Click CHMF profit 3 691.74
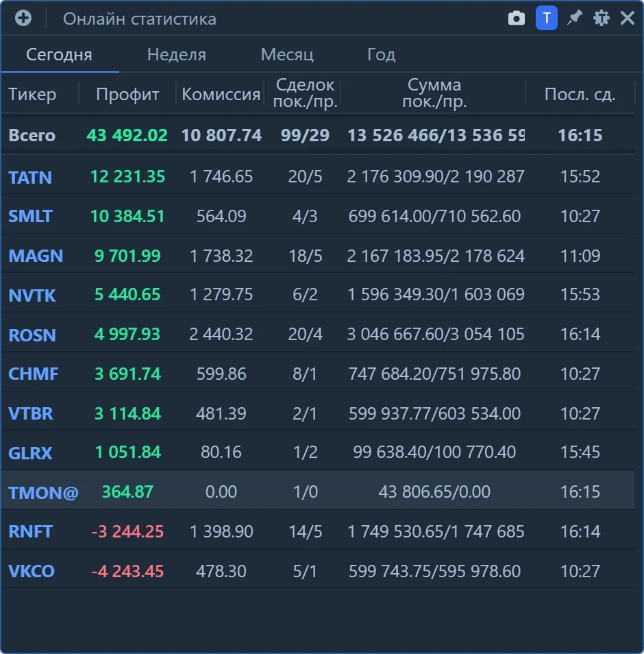The height and width of the screenshot is (654, 644). click(127, 374)
